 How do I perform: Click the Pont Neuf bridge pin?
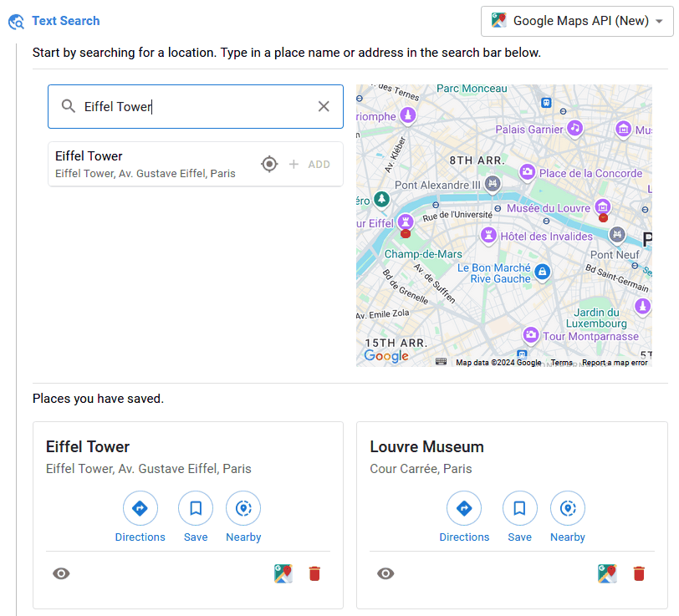click(x=617, y=235)
